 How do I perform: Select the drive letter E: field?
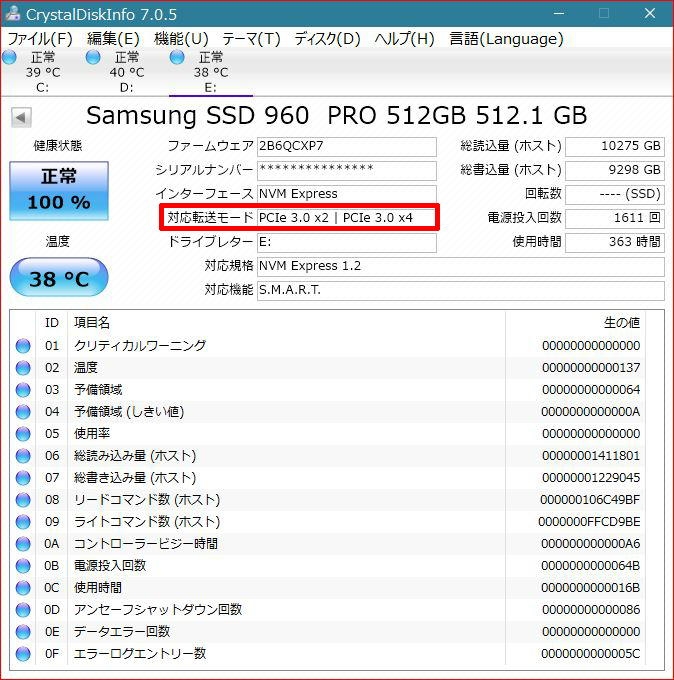tap(347, 242)
